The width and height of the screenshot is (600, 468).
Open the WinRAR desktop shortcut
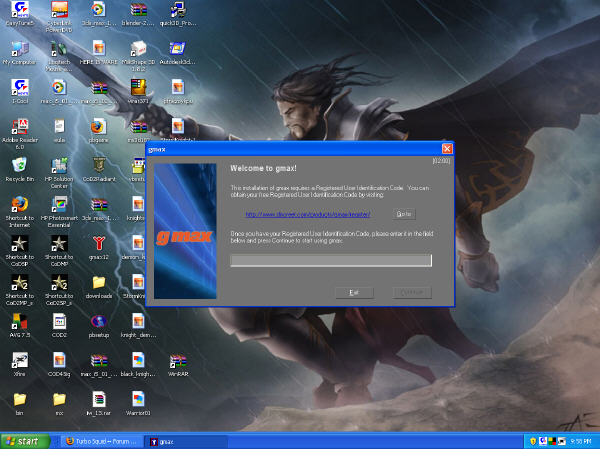tap(178, 365)
